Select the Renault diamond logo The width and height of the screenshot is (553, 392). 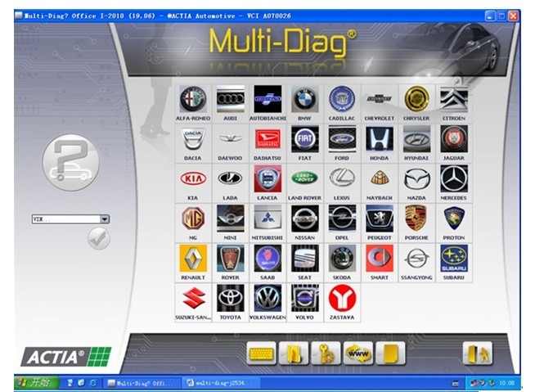tap(193, 259)
